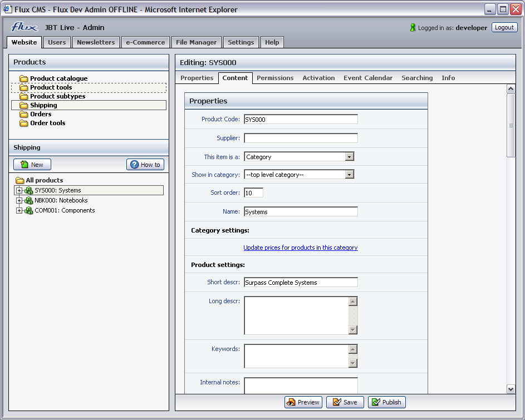Open the Settings tab
The height and width of the screenshot is (420, 525).
tap(241, 42)
